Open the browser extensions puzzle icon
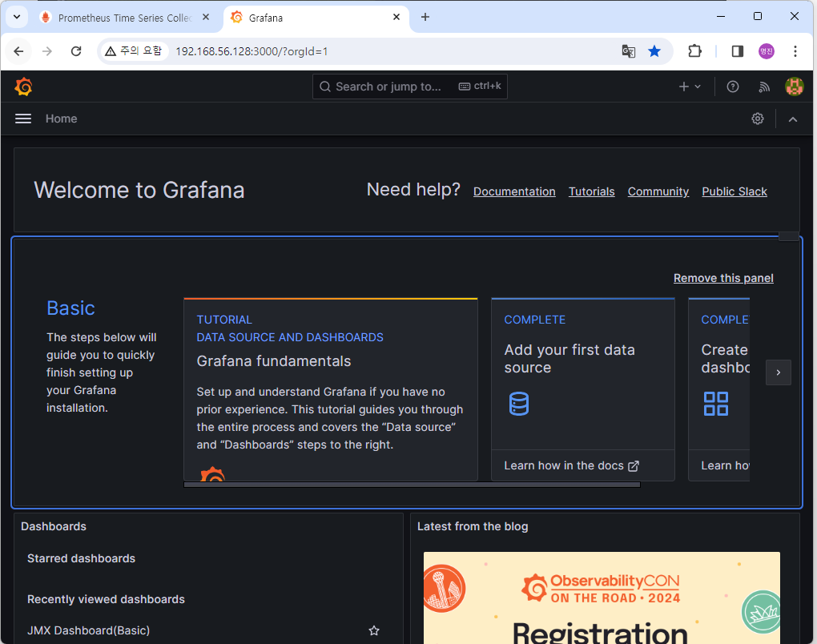 coord(694,51)
